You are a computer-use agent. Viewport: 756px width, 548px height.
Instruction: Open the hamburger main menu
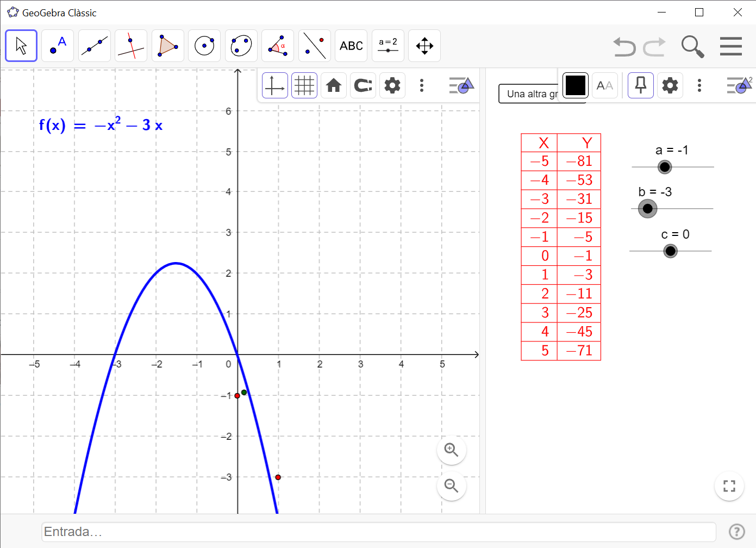[731, 46]
